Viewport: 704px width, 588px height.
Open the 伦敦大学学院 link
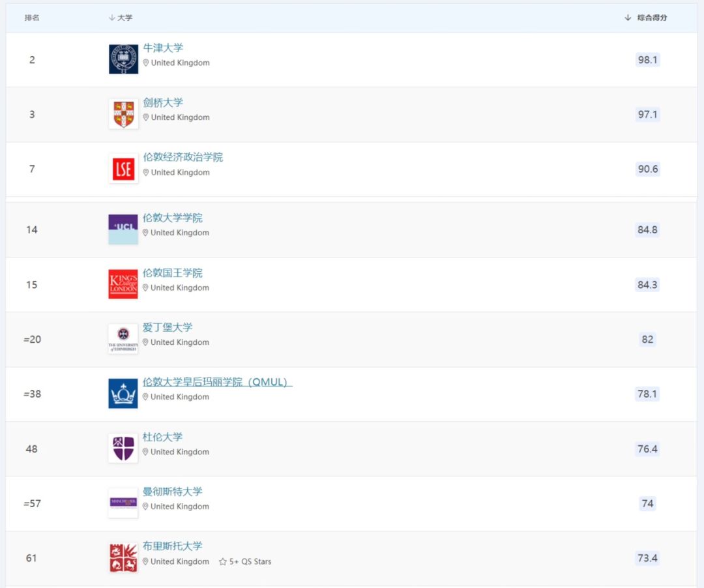pyautogui.click(x=172, y=218)
